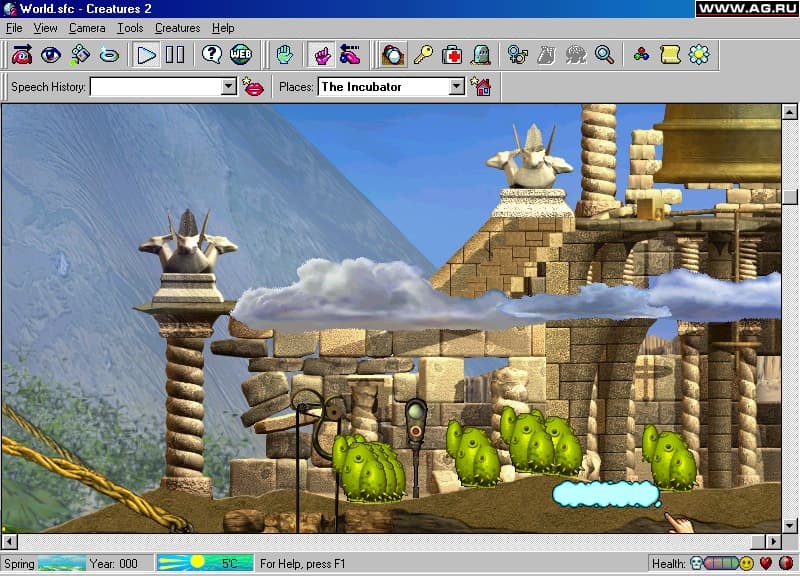Open the Tools menu

[x=130, y=28]
